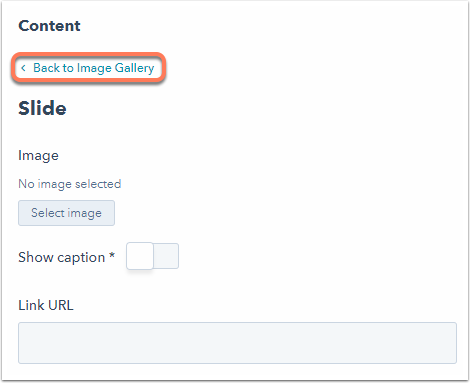The height and width of the screenshot is (383, 470).
Task: Click the Show caption label text
Action: [x=62, y=257]
